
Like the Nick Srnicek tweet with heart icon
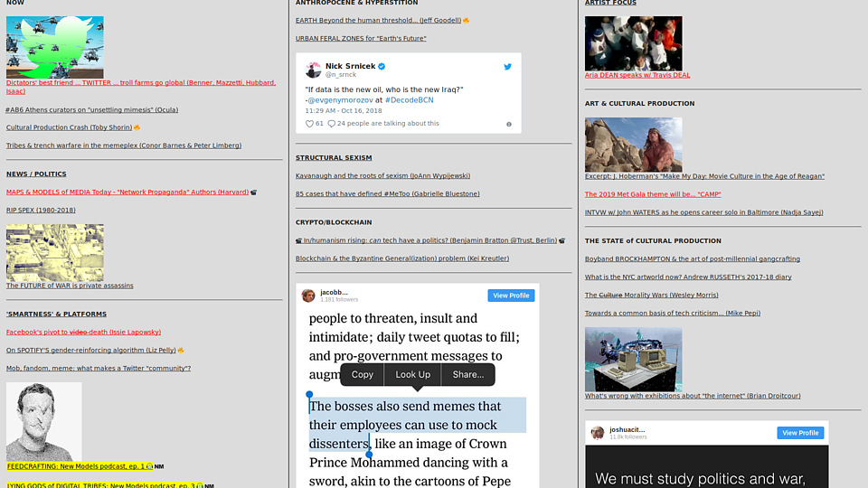[310, 124]
